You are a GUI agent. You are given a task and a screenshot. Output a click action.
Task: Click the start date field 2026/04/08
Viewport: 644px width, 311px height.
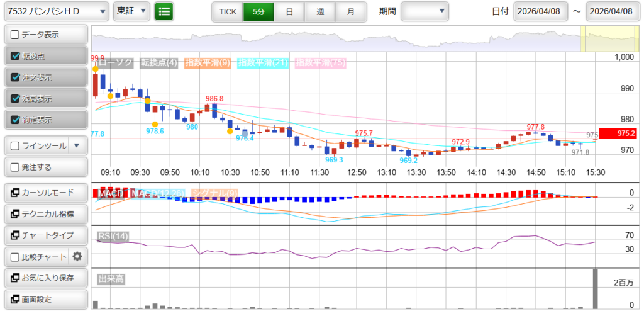(x=540, y=11)
